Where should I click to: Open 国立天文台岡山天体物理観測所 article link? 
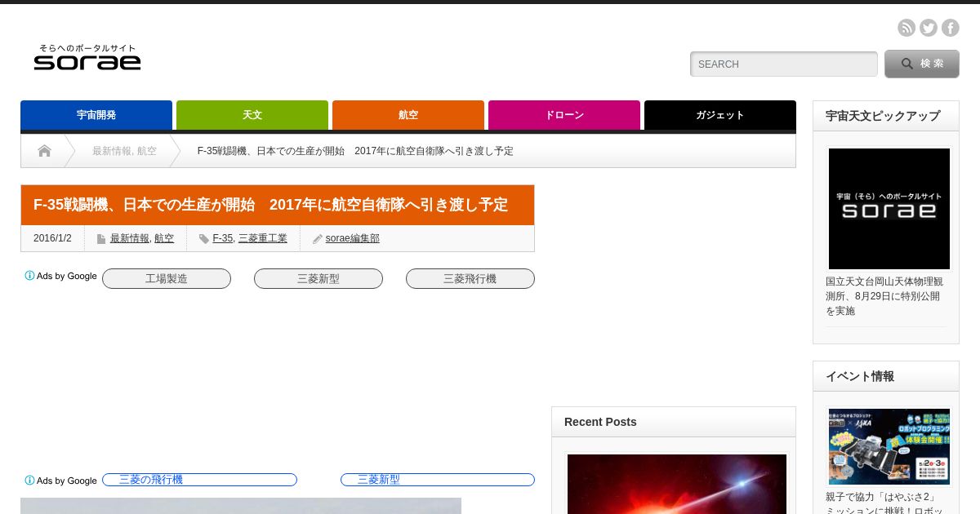tap(884, 296)
